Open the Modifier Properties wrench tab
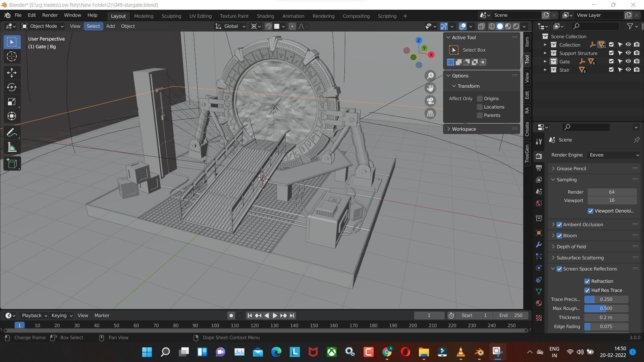644x362 pixels. point(538,245)
